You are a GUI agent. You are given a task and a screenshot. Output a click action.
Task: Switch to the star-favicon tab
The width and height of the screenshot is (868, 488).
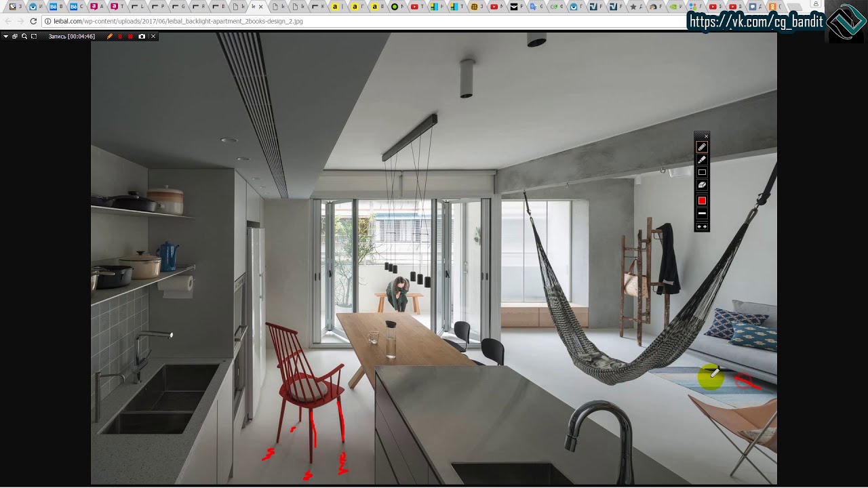pos(635,7)
